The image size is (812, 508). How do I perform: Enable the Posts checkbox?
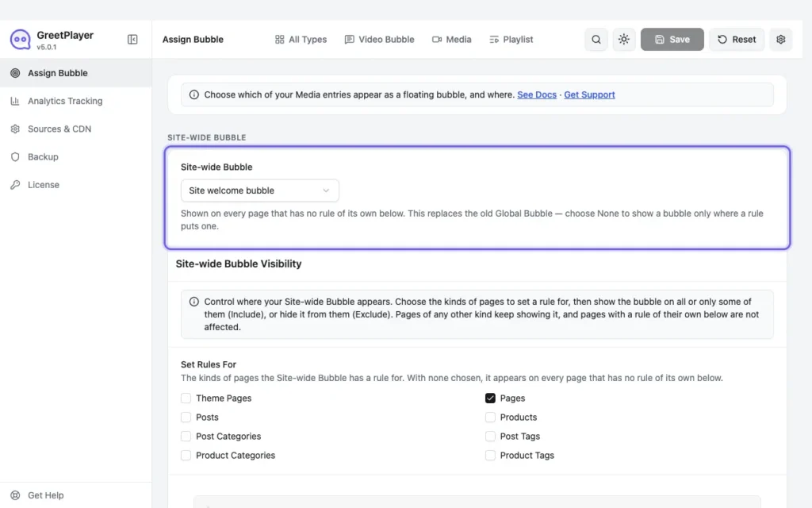pos(186,418)
